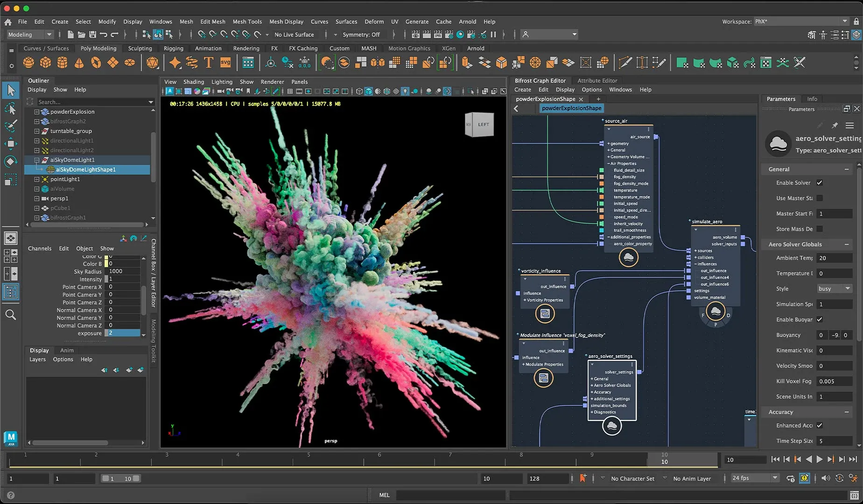Select the Type tool on the Poly Modeling shelf
This screenshot has height=504, width=863.
209,62
